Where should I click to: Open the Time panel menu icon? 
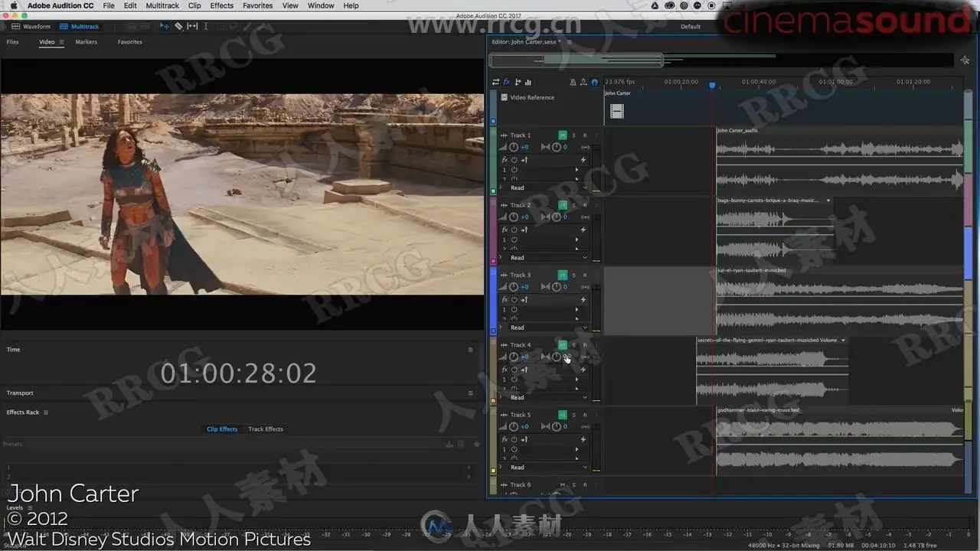coord(470,350)
